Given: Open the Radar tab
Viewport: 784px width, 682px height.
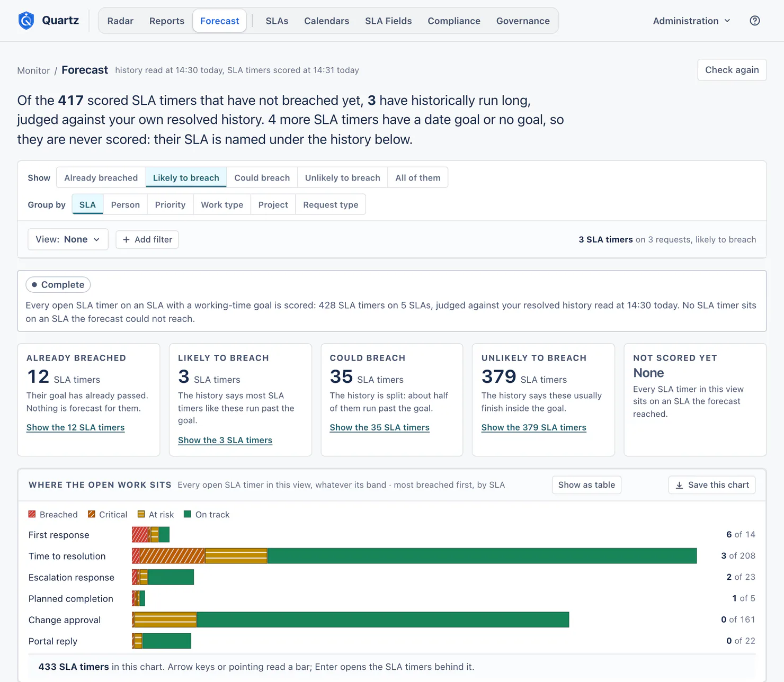Looking at the screenshot, I should click(120, 21).
